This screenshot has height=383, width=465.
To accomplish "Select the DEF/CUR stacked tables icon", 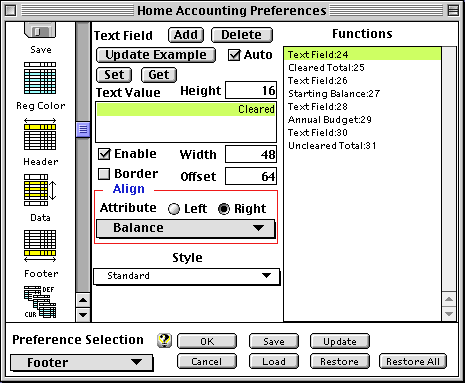I will [40, 302].
